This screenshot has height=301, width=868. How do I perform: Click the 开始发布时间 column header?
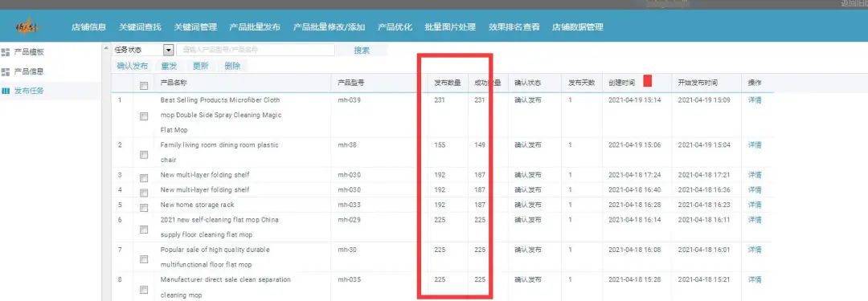click(698, 83)
